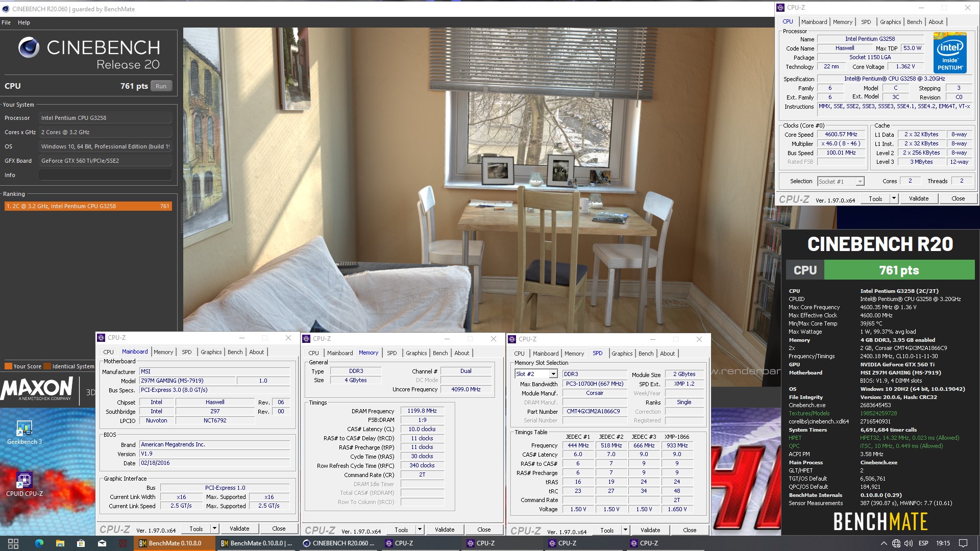Image resolution: width=980 pixels, height=551 pixels.
Task: Click the BIOS date 02/18/2016 field
Action: [215, 463]
